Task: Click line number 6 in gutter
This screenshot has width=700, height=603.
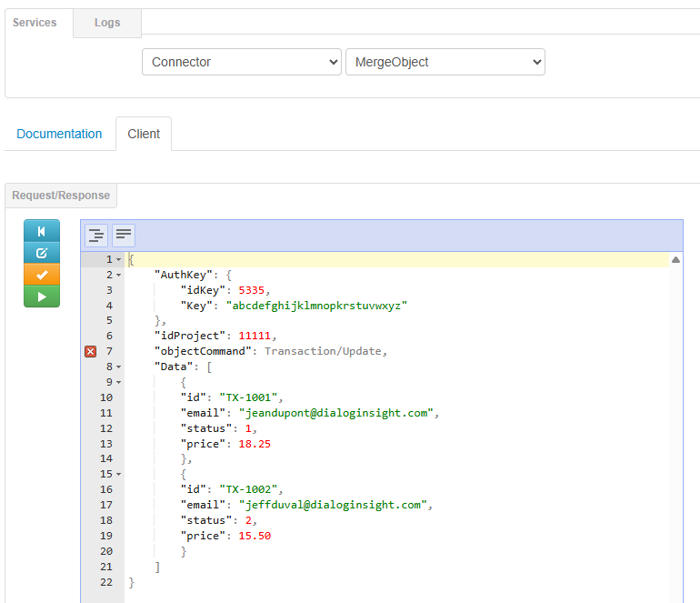Action: 109,336
